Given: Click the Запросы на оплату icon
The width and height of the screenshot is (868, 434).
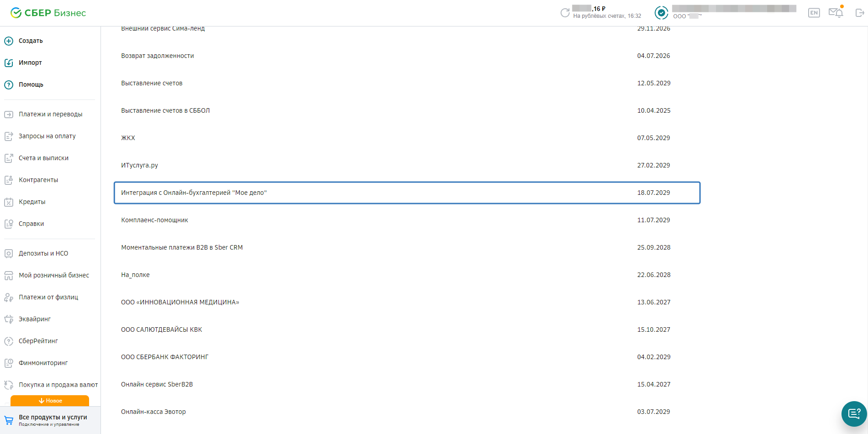Looking at the screenshot, I should tap(9, 136).
